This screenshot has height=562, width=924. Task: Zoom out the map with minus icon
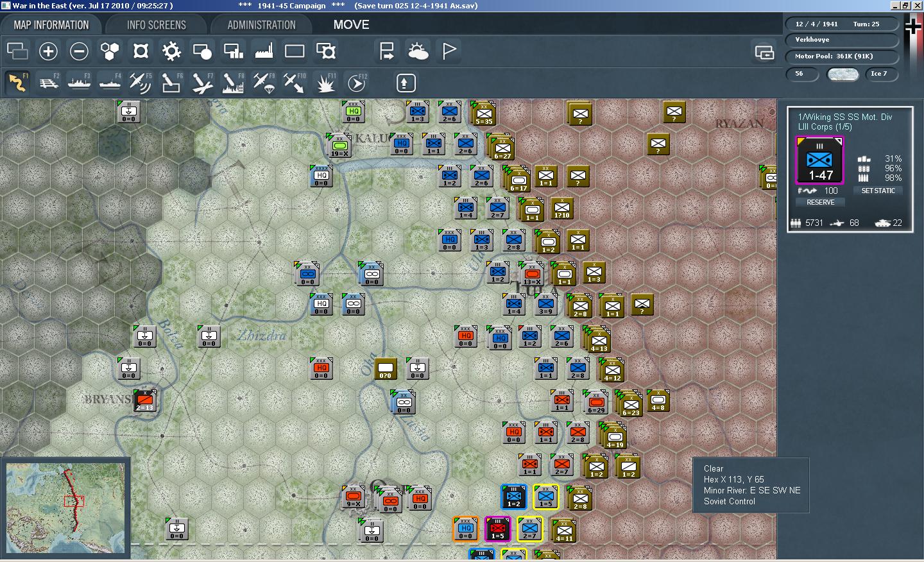click(79, 51)
